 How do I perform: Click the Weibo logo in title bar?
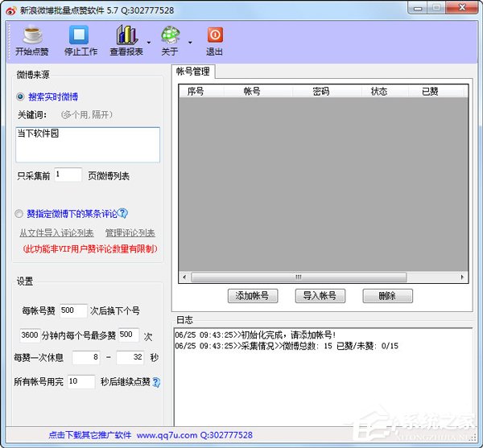[10, 10]
